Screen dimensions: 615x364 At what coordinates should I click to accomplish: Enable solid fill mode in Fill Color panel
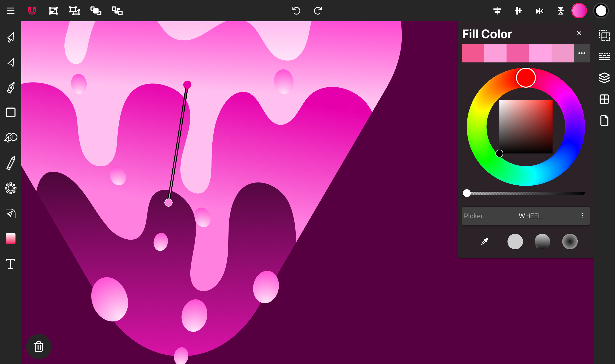tap(515, 241)
